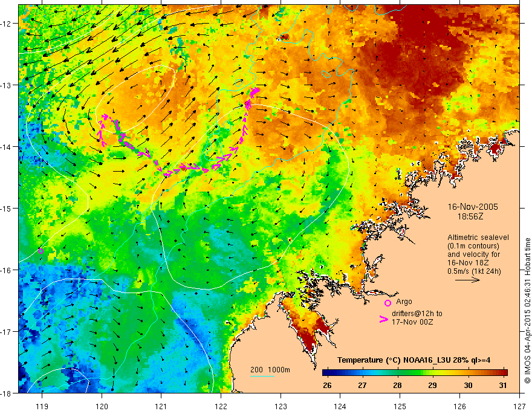Click the longitude axis label 125
Viewport: 532px width, 411px height.
(x=400, y=406)
